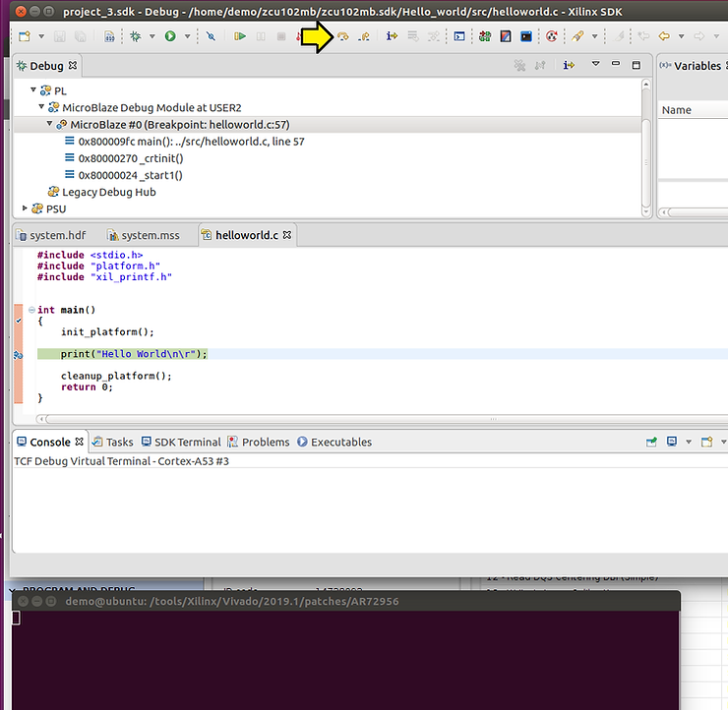
Task: Click the Name column header in Variables
Action: [x=677, y=110]
